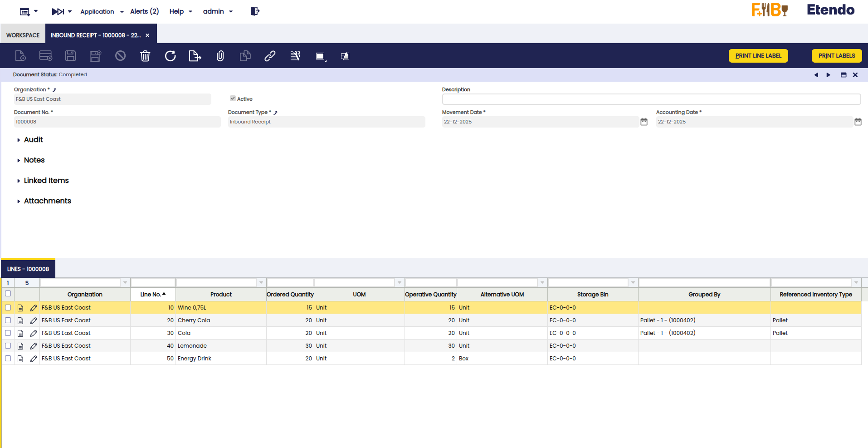This screenshot has height=448, width=868.
Task: Click the link chain toolbar icon
Action: coord(270,56)
